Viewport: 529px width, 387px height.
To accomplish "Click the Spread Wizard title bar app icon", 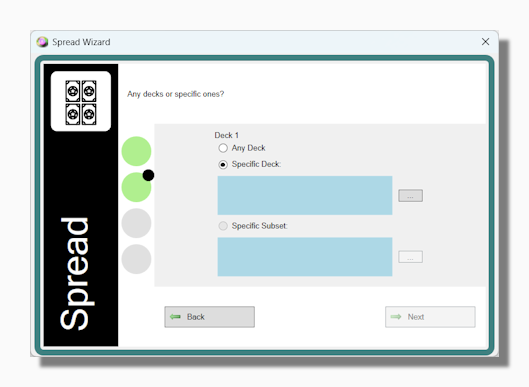I will pyautogui.click(x=42, y=42).
